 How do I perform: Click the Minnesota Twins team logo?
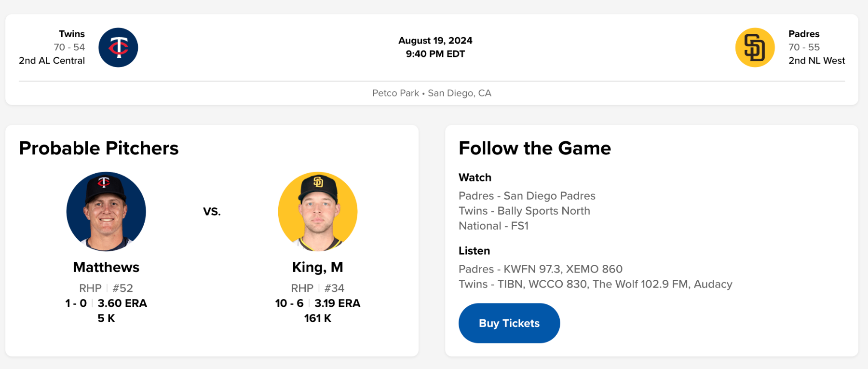[118, 47]
